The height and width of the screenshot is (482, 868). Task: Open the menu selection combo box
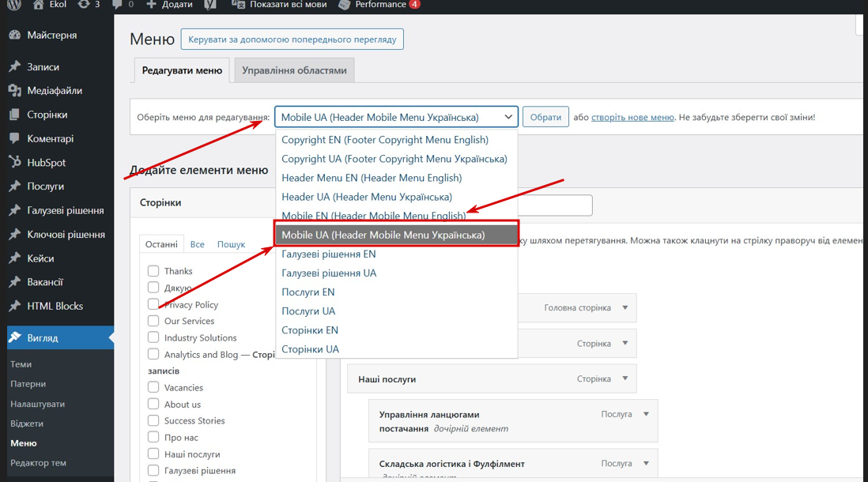point(396,117)
